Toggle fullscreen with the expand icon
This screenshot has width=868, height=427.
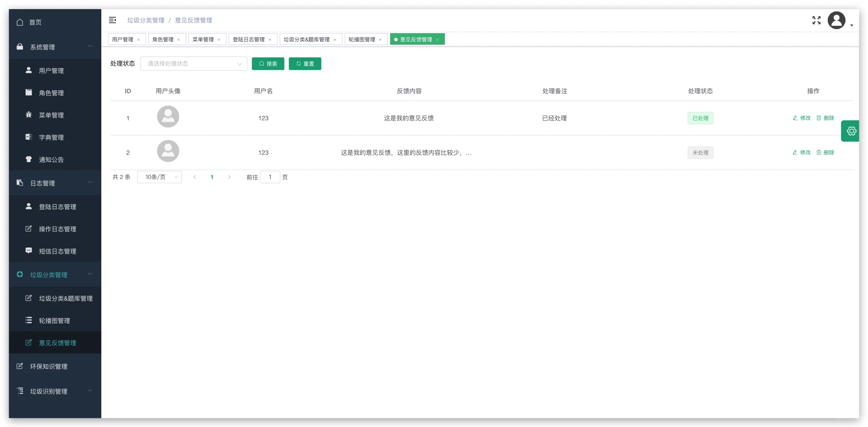(816, 20)
